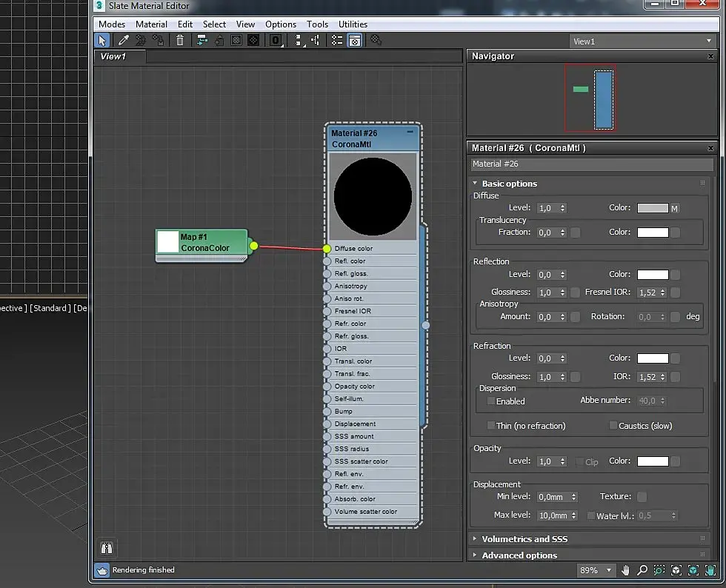Open the binoculars search tool
Image resolution: width=726 pixels, height=588 pixels.
(x=107, y=548)
